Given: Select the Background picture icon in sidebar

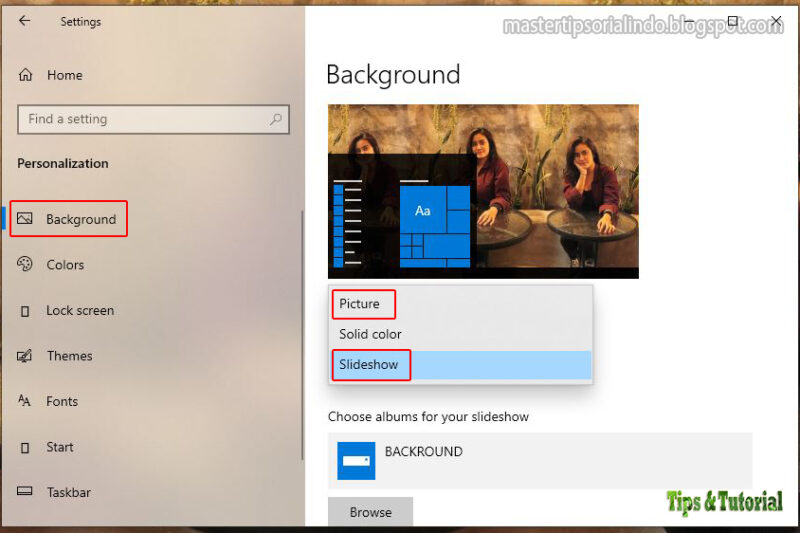Looking at the screenshot, I should pyautogui.click(x=24, y=219).
